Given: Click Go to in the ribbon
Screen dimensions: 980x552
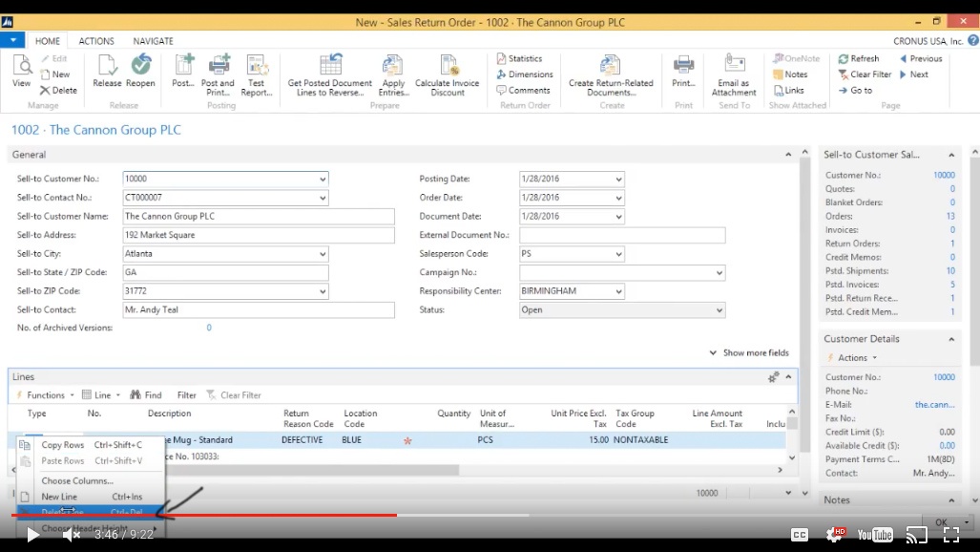Looking at the screenshot, I should (x=855, y=90).
